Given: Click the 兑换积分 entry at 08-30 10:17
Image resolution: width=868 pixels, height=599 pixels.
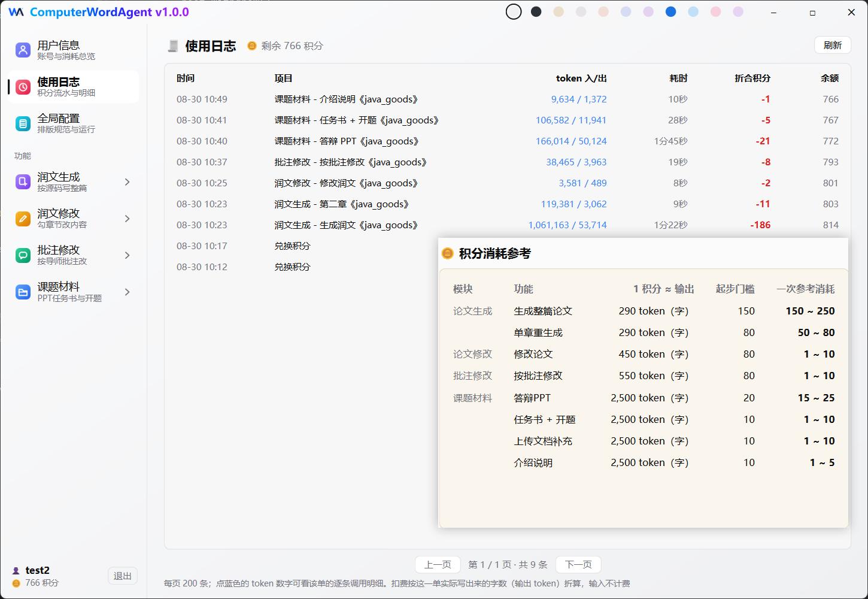Looking at the screenshot, I should click(x=292, y=246).
